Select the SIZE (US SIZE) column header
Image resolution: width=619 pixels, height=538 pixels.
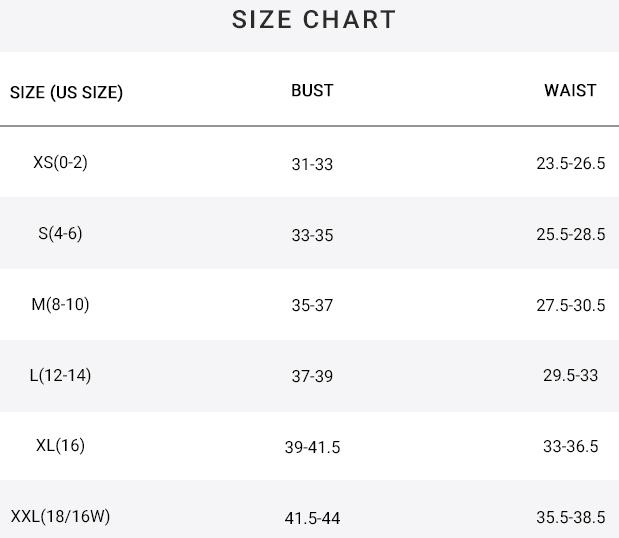point(66,92)
